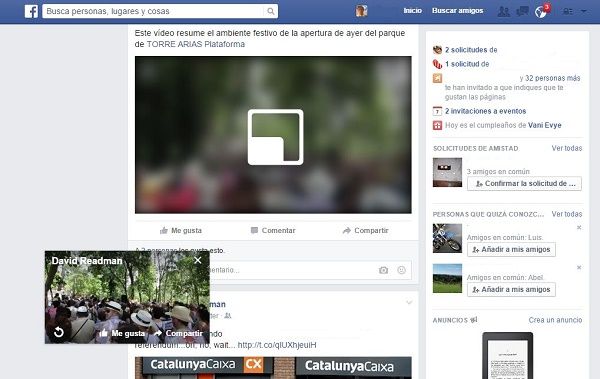Click the Crea un anuncio link
This screenshot has height=379, width=600.
tap(555, 320)
